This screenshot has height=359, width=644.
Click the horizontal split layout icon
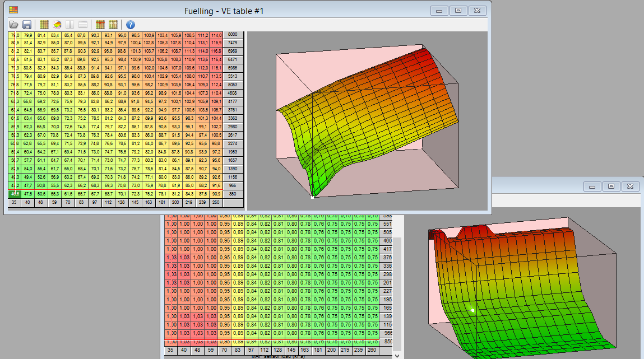pyautogui.click(x=82, y=25)
